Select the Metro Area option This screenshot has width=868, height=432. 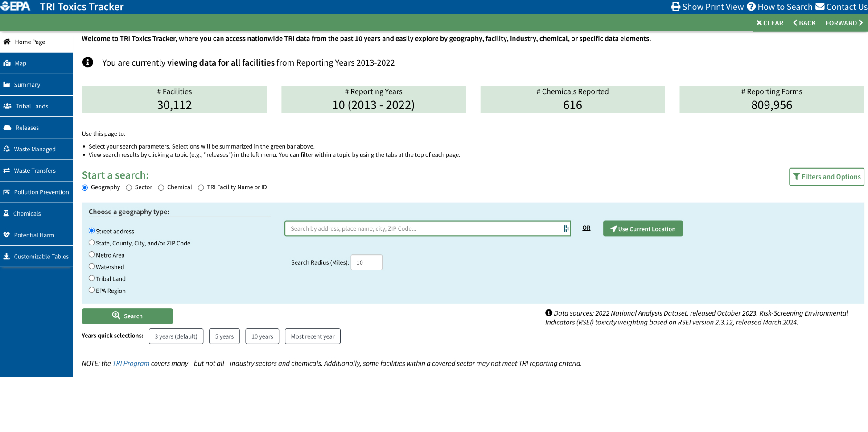pos(91,254)
